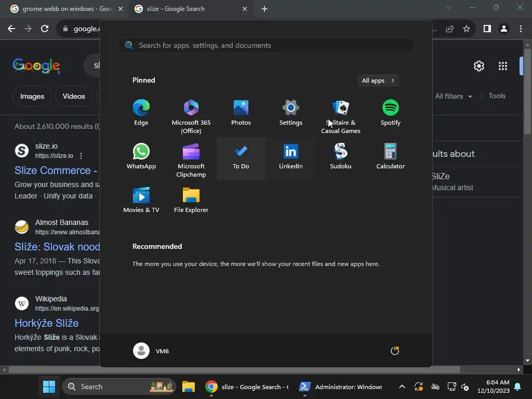Screen dimensions: 532x399
Task: Open Chrome three-dot menu
Action: click(521, 29)
